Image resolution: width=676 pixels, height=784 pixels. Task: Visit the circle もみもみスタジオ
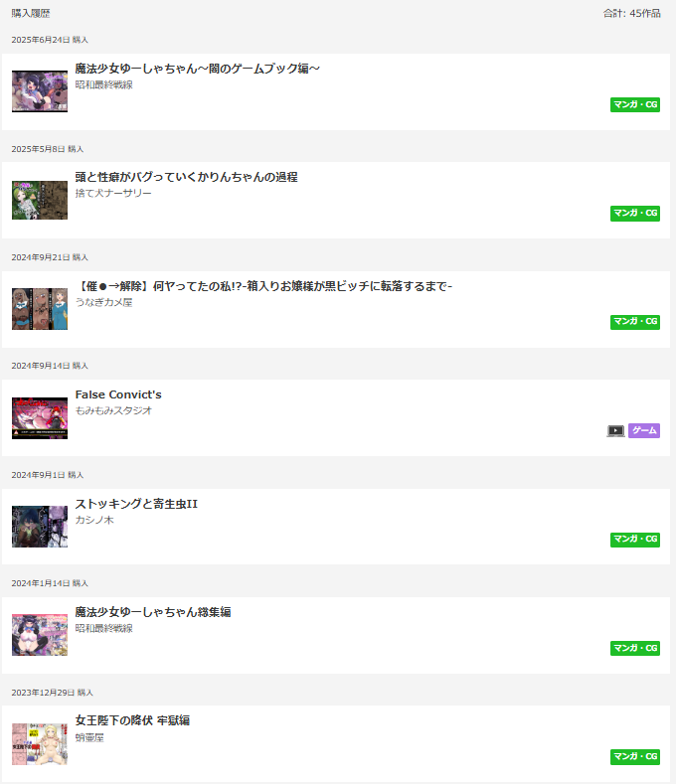[x=113, y=410]
